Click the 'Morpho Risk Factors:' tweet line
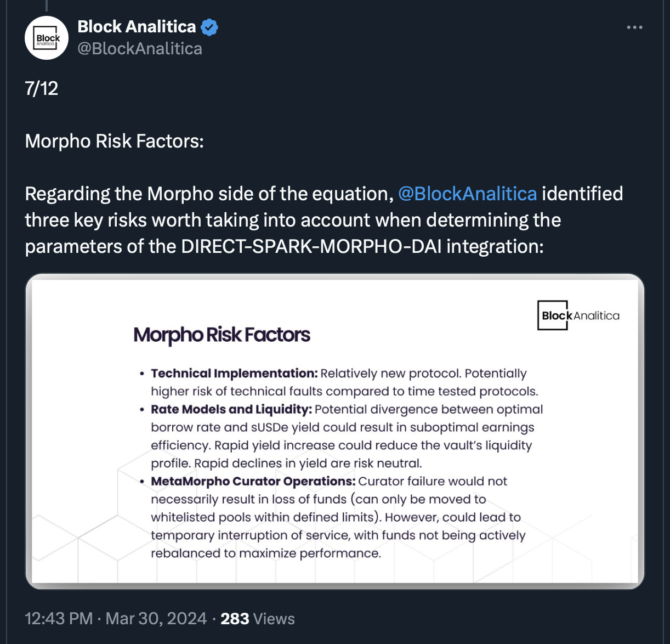The height and width of the screenshot is (644, 670). tap(115, 141)
